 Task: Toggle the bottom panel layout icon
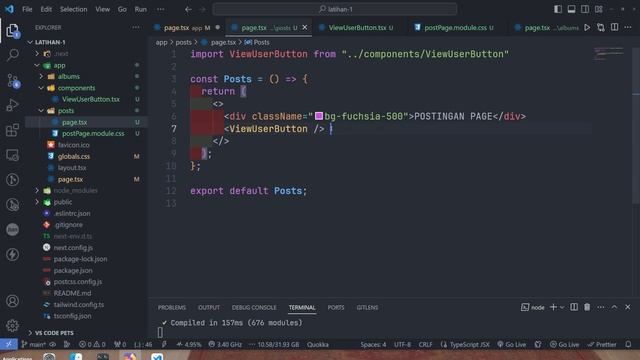[571, 9]
